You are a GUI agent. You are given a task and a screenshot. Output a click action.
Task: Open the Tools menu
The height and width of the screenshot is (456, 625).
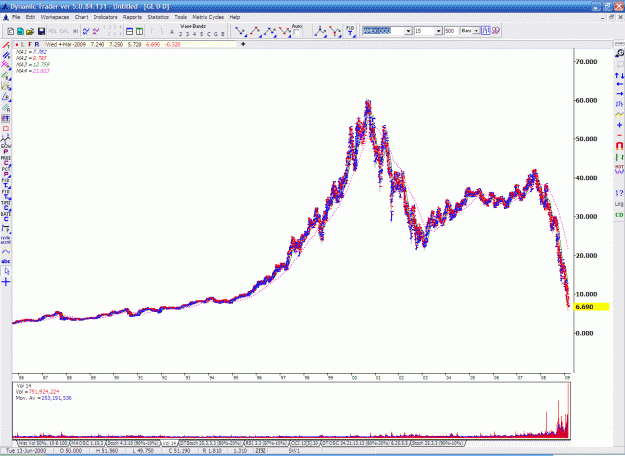click(180, 17)
